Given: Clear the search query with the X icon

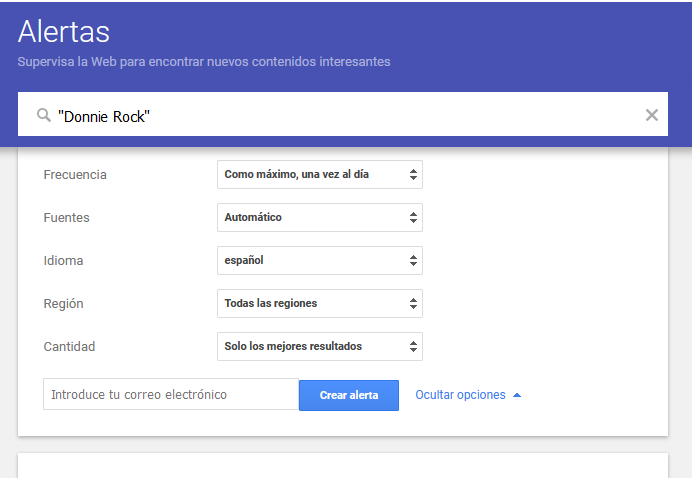Looking at the screenshot, I should (x=652, y=115).
